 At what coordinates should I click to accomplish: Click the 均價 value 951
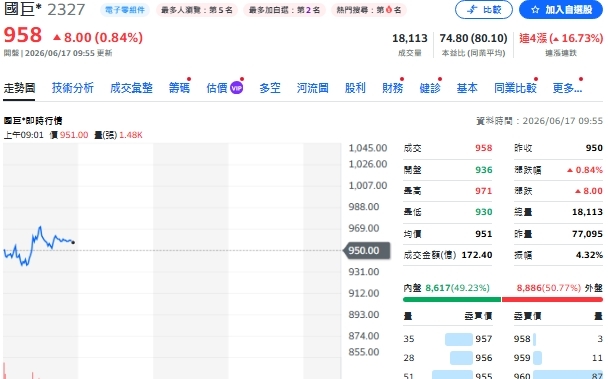pos(484,234)
